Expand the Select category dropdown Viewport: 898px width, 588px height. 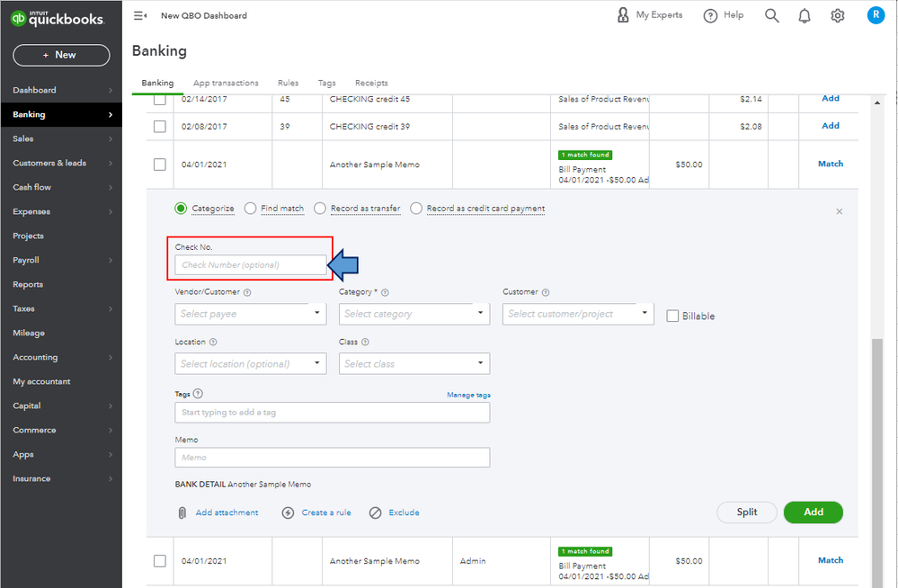click(x=413, y=314)
